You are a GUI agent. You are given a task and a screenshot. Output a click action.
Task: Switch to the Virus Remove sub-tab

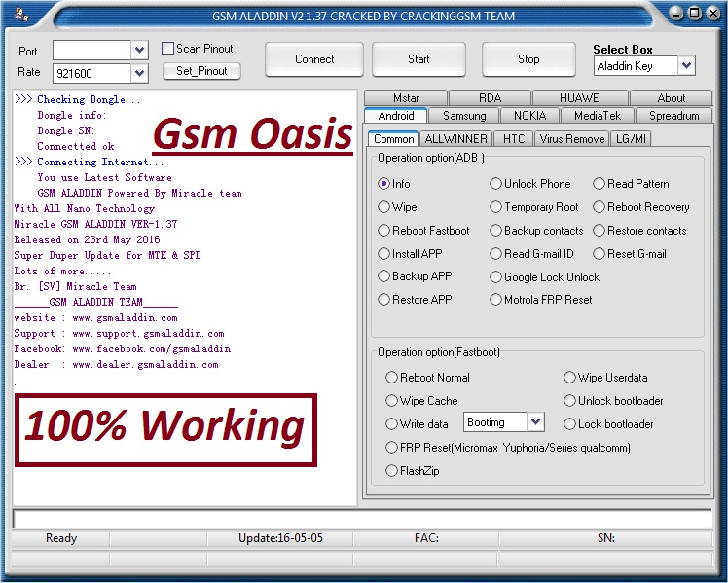[572, 139]
